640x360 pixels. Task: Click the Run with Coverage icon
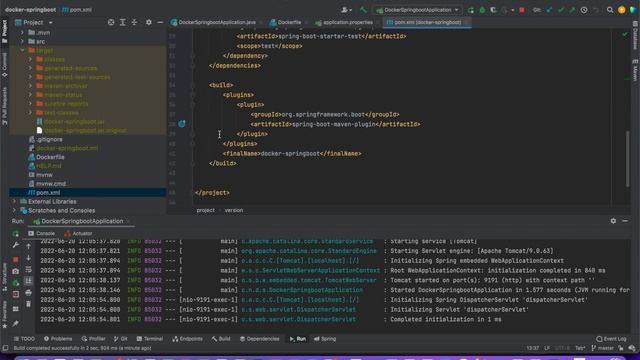[x=493, y=10]
